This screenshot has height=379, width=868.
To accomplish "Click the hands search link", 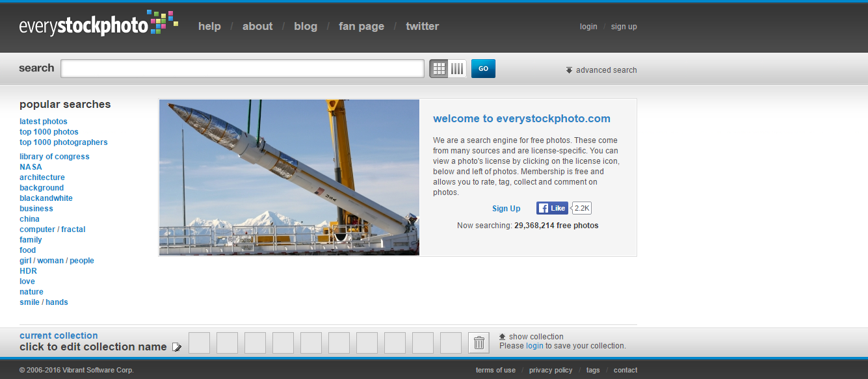I will (x=57, y=302).
